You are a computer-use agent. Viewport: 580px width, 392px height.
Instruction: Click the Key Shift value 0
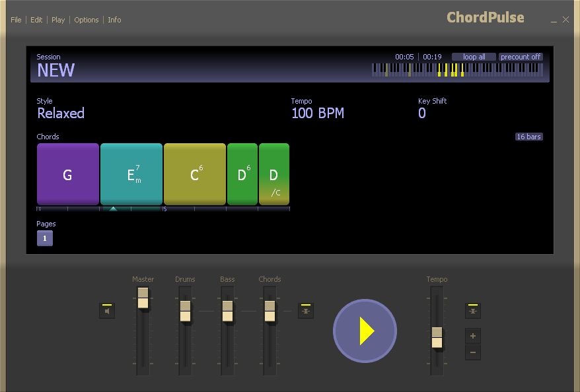422,113
